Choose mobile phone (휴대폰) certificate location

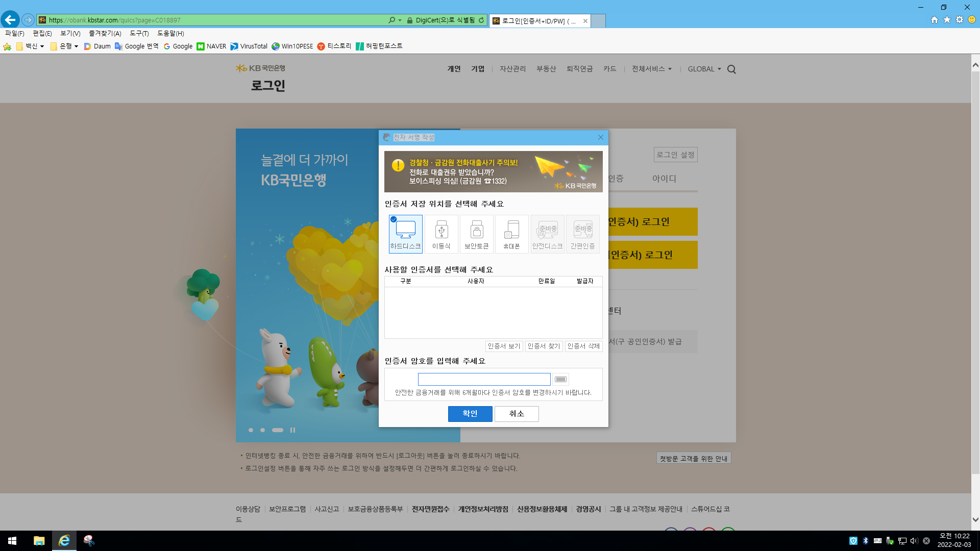pos(511,234)
